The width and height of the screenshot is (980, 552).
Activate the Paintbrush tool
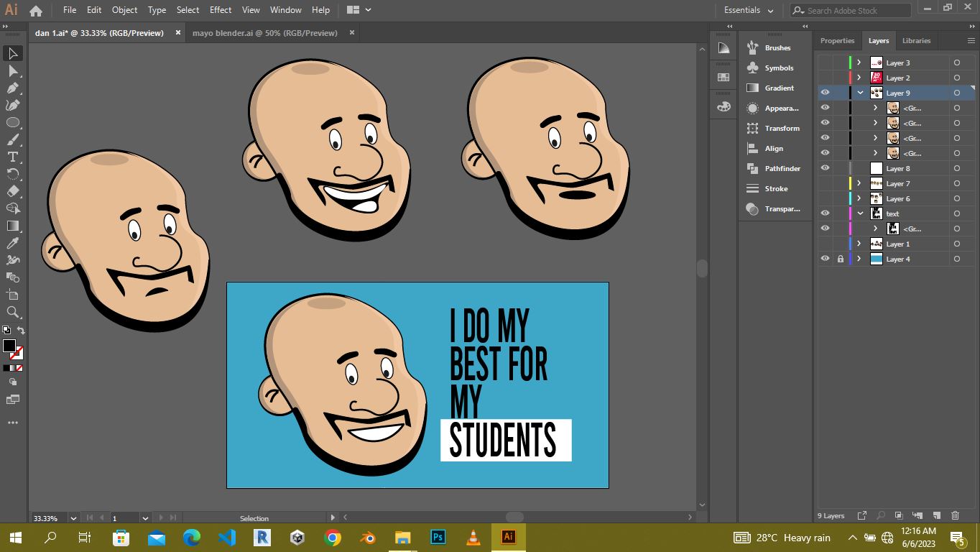point(13,139)
